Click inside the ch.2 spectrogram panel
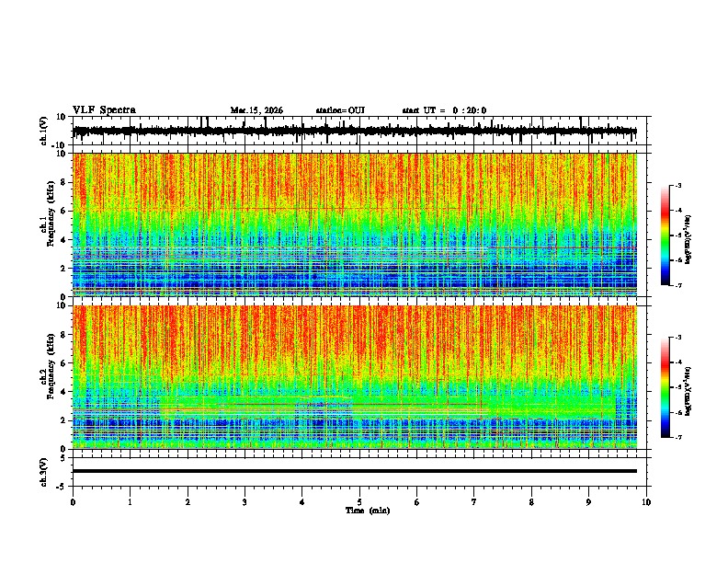The image size is (728, 563). (x=355, y=377)
